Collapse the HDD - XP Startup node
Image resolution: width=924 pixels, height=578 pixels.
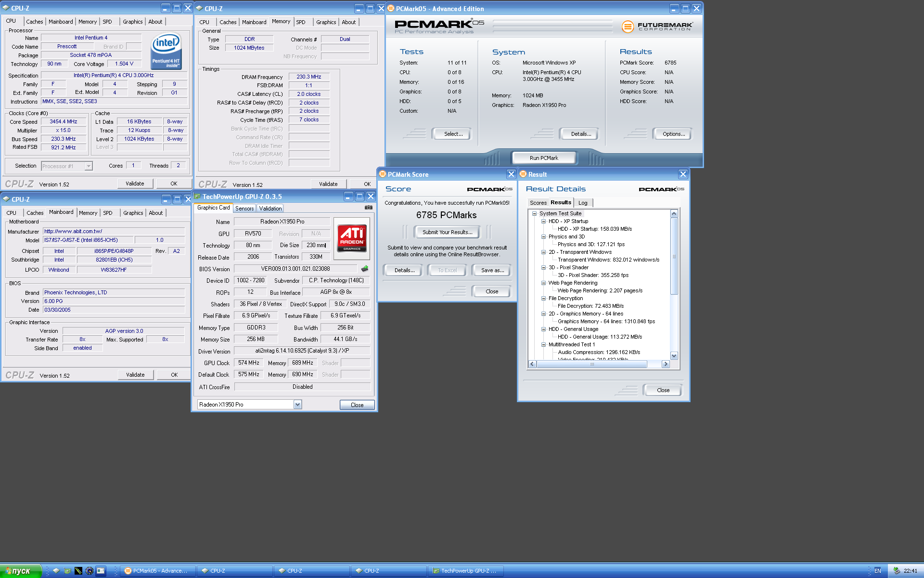click(543, 221)
